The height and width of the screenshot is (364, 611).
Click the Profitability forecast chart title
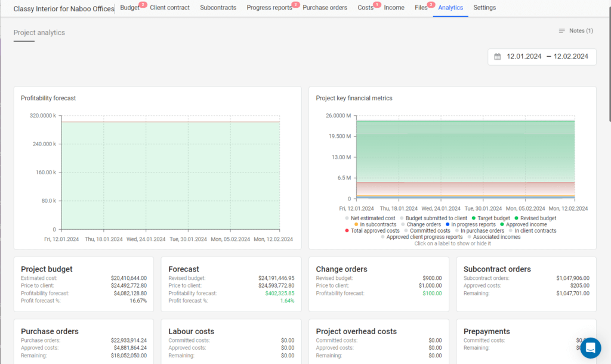(48, 98)
